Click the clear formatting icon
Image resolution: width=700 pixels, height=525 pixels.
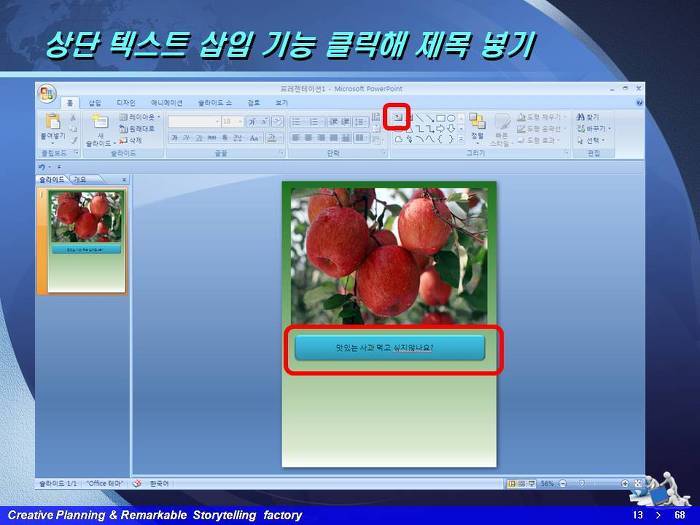tap(278, 121)
